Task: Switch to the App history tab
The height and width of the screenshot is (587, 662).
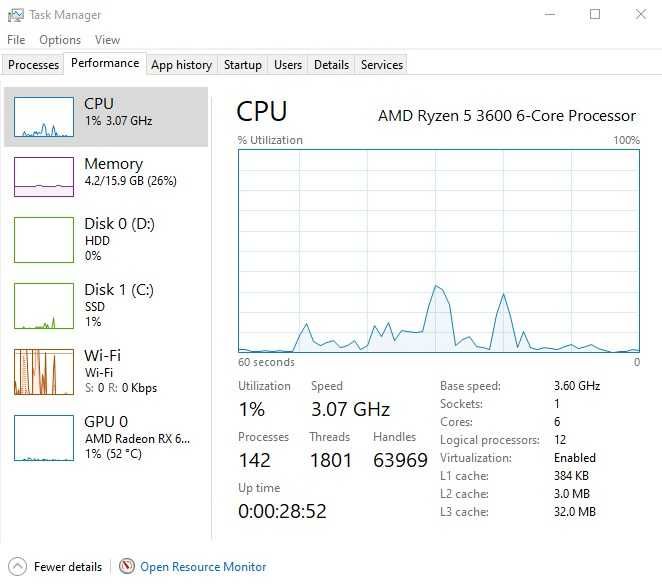Action: click(181, 65)
